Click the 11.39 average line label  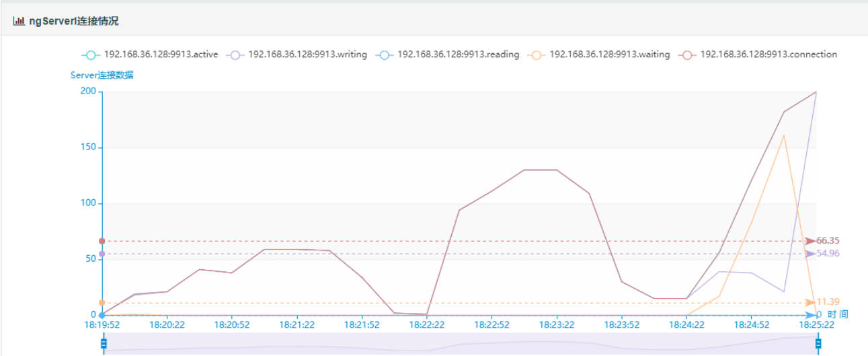(828, 302)
